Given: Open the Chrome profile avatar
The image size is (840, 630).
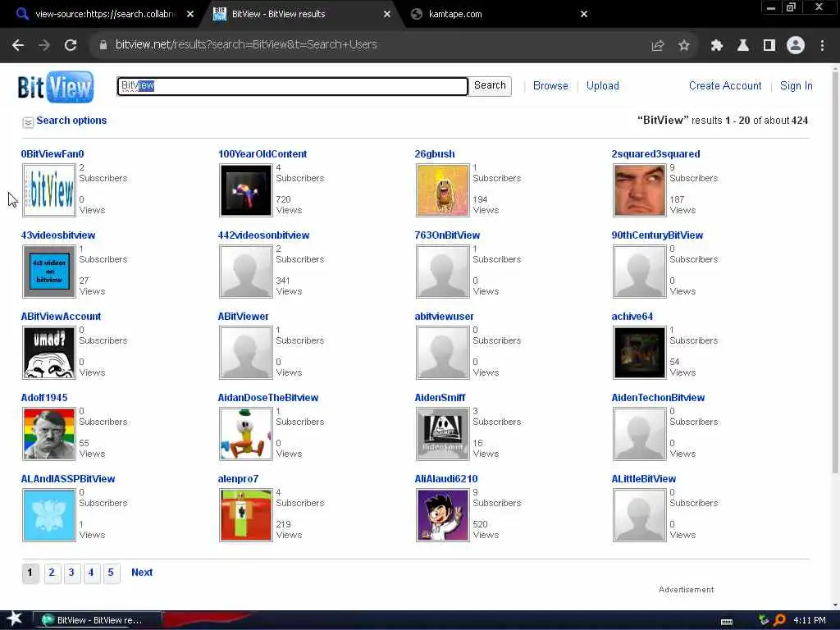Looking at the screenshot, I should pos(796,46).
